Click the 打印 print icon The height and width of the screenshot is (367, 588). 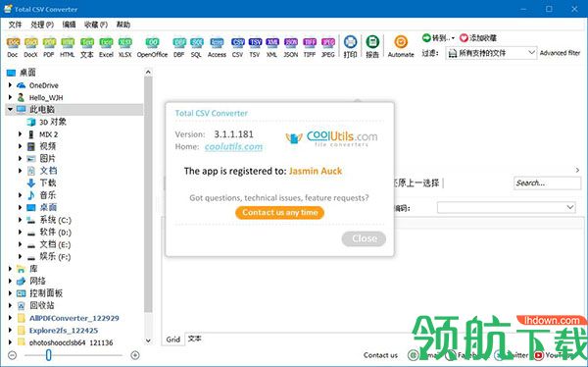pos(350,42)
